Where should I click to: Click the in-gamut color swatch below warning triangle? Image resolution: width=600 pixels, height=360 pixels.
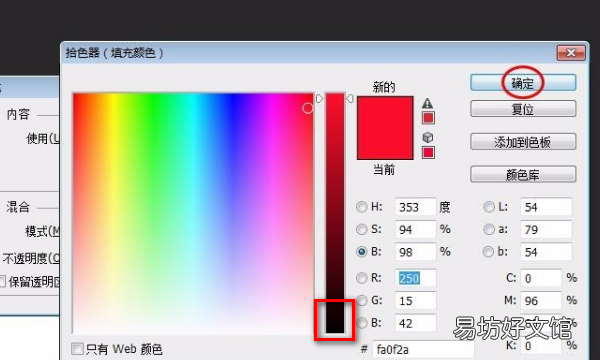pos(428,118)
